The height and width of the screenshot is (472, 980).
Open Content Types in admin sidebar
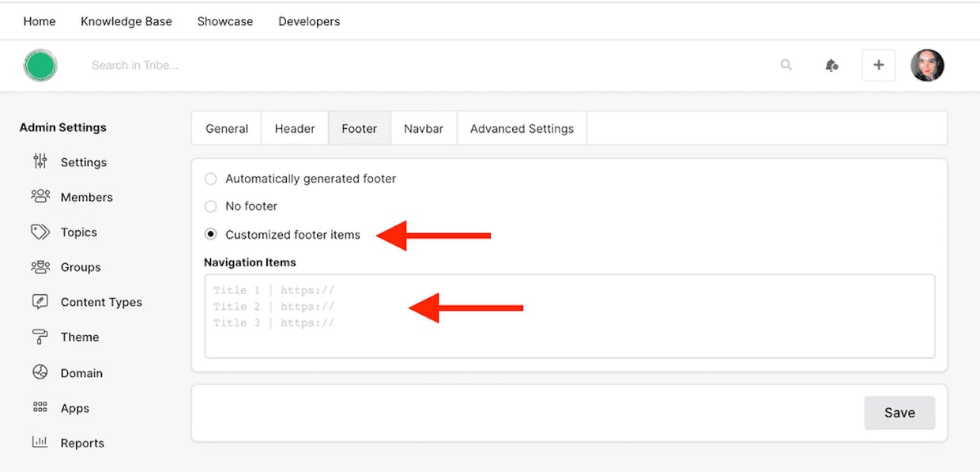(x=101, y=302)
